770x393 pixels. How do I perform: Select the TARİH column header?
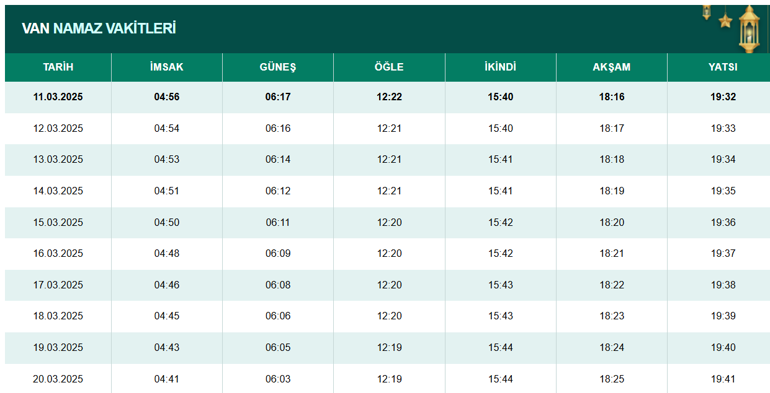(58, 67)
